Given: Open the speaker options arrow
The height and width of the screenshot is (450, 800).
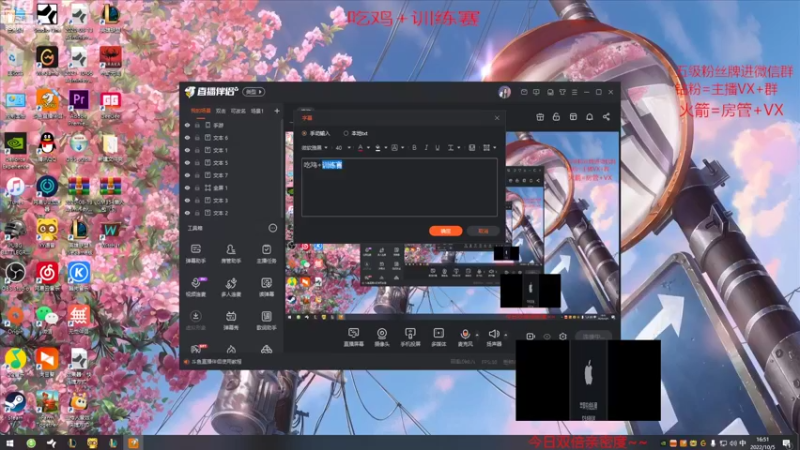Looking at the screenshot, I should [506, 335].
